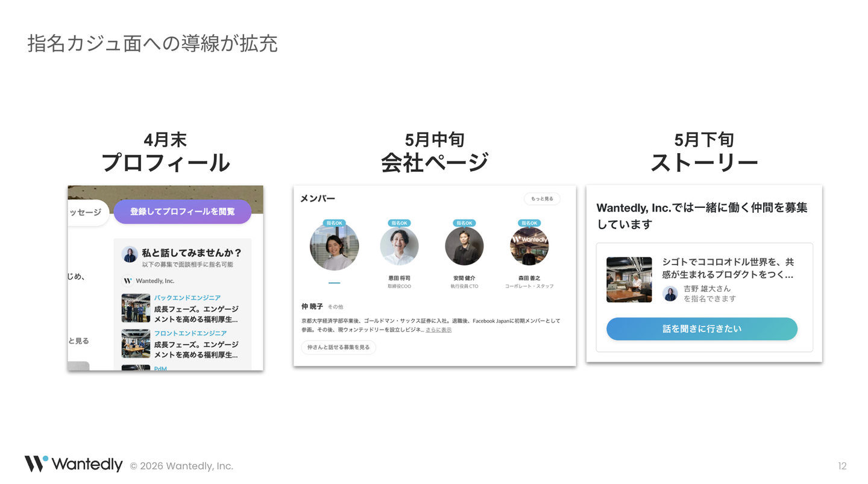The image size is (868, 484).
Task: Click the © 2026 Wantedly, Inc. copyright text
Action: (x=181, y=466)
